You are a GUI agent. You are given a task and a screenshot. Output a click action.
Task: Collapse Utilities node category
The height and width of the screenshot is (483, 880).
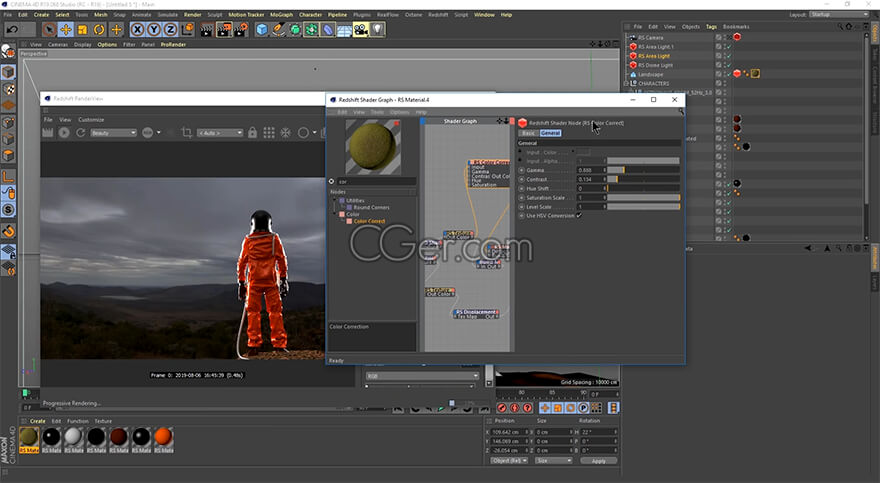click(335, 200)
